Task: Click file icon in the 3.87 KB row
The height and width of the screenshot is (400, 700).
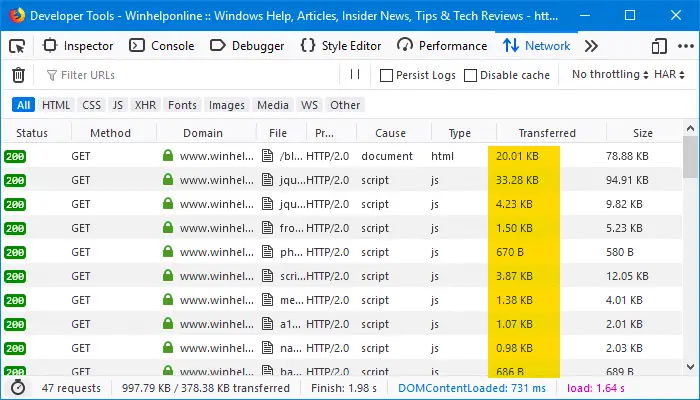Action: (x=267, y=276)
